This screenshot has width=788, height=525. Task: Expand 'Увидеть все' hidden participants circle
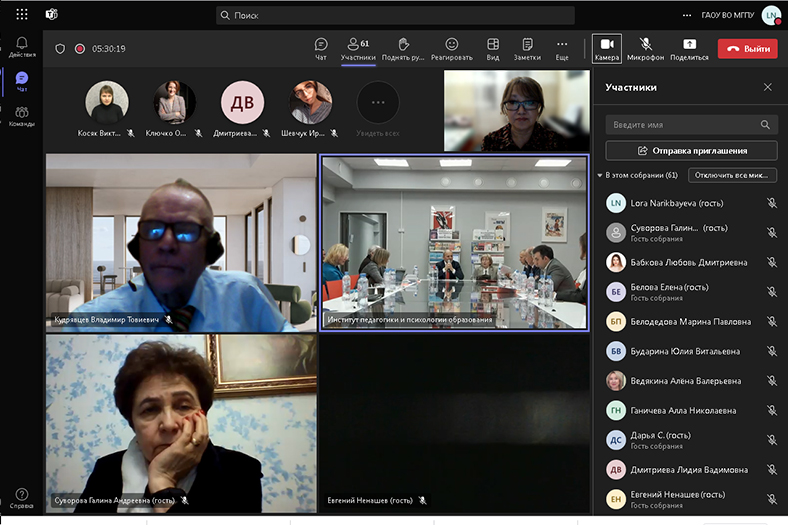click(x=378, y=103)
